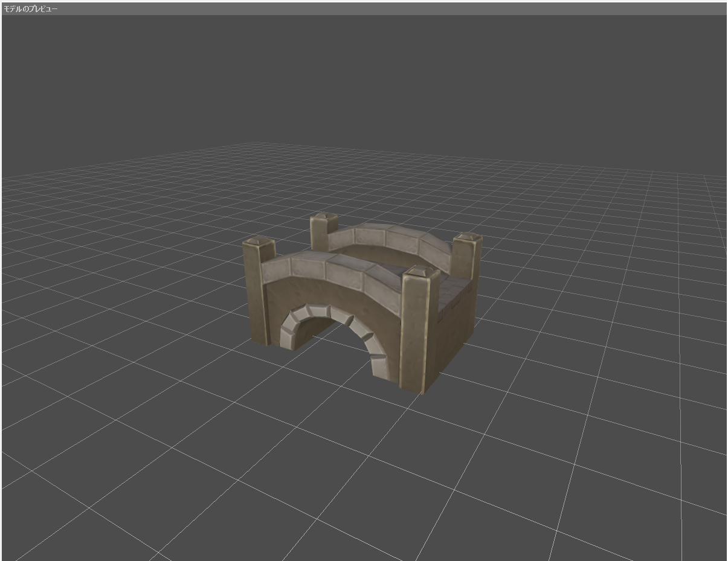The image size is (728, 561).
Task: Click the pointed cap of the back-right pillar
Action: tap(466, 236)
